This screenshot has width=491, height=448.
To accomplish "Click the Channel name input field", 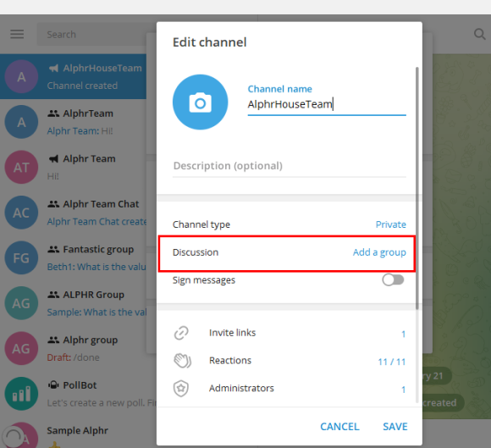I will pos(327,104).
